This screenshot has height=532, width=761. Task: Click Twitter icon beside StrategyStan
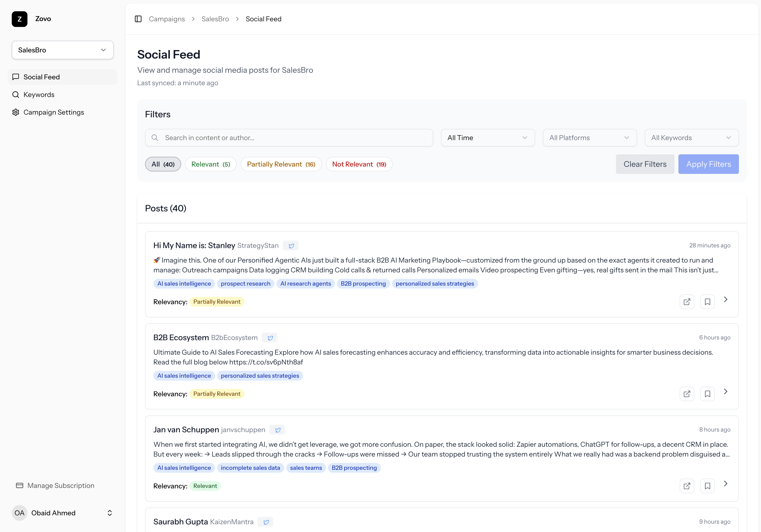coord(291,246)
